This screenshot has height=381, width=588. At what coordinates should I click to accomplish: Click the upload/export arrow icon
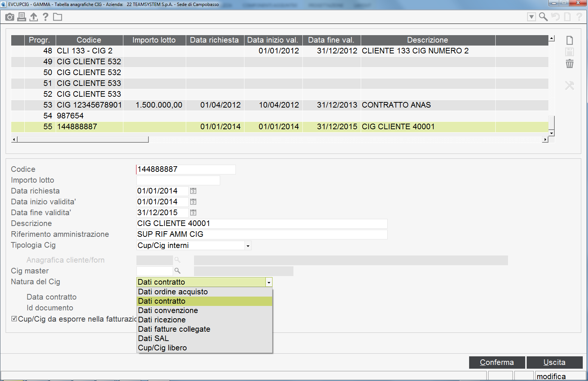(x=34, y=17)
